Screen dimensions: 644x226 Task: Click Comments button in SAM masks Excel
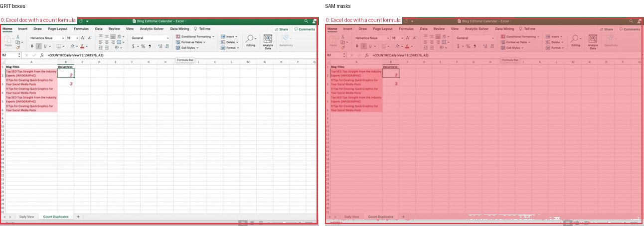(x=630, y=29)
